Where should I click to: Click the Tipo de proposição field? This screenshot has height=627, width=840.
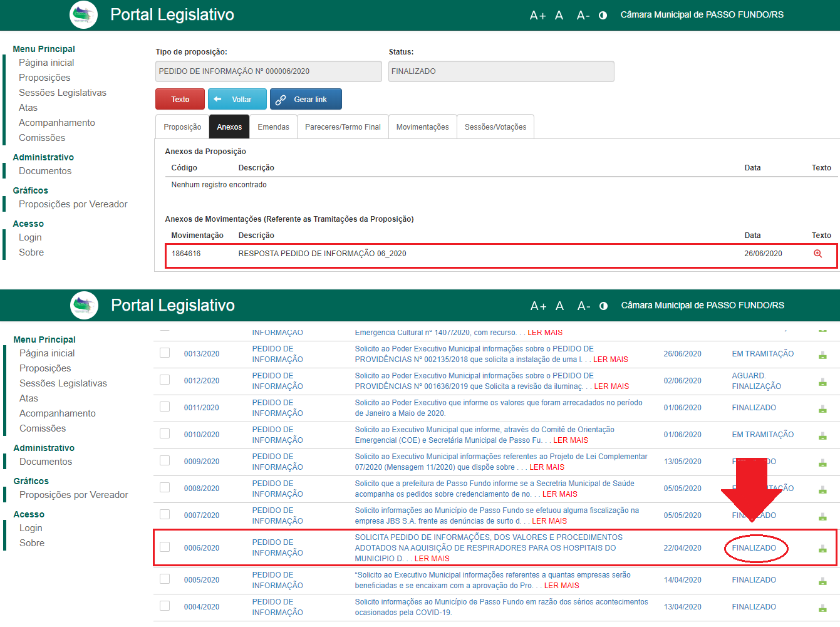pyautogui.click(x=268, y=71)
